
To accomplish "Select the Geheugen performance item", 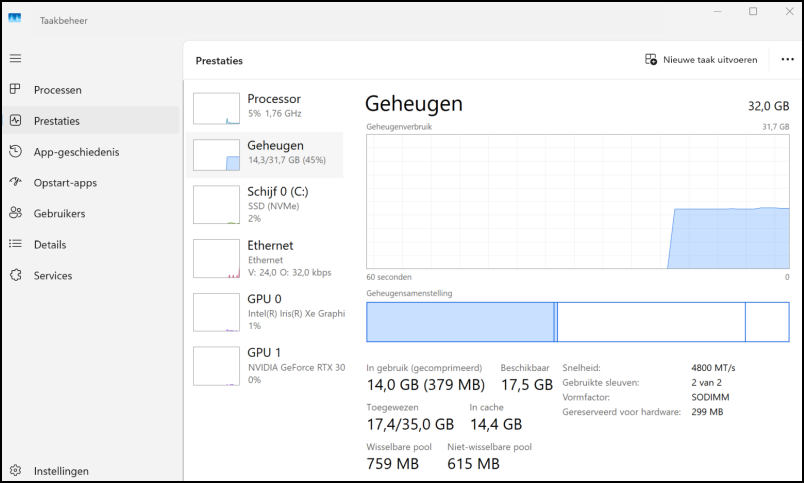I will (x=265, y=153).
